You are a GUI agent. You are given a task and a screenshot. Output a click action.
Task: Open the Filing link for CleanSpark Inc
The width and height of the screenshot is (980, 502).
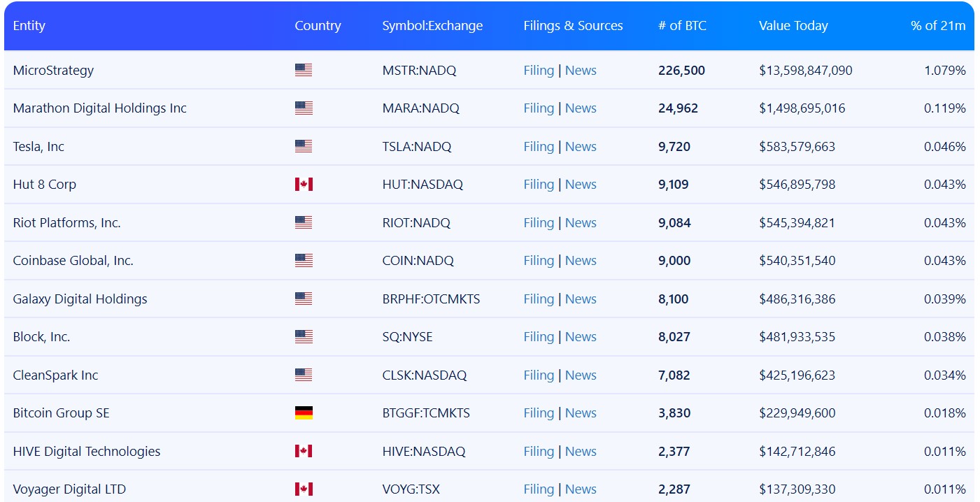point(539,375)
